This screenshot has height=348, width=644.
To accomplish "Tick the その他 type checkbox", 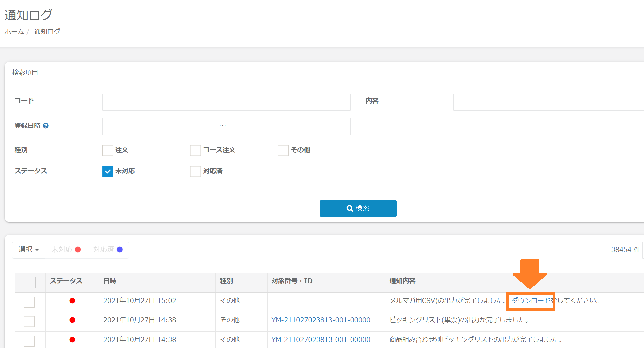I will (x=283, y=150).
